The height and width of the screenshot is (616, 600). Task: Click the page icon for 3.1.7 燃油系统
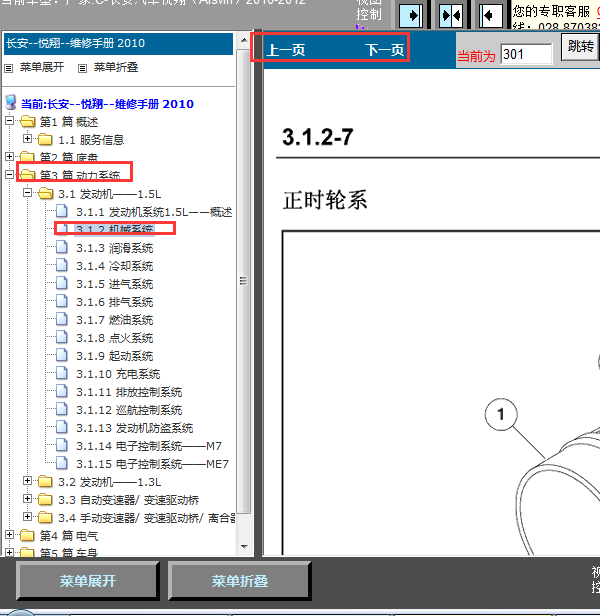[x=62, y=319]
